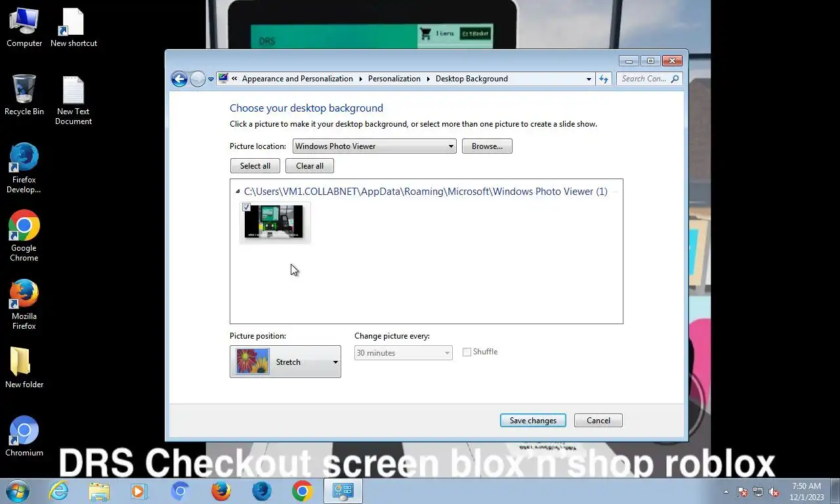This screenshot has width=840, height=504.
Task: Click the Control Panel taskbar button
Action: [343, 491]
